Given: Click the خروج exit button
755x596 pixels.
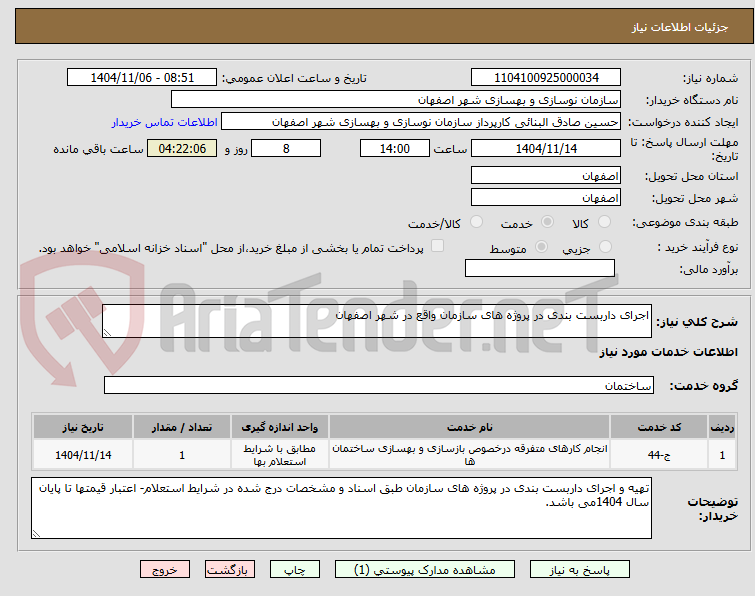Looking at the screenshot, I should (x=165, y=570).
